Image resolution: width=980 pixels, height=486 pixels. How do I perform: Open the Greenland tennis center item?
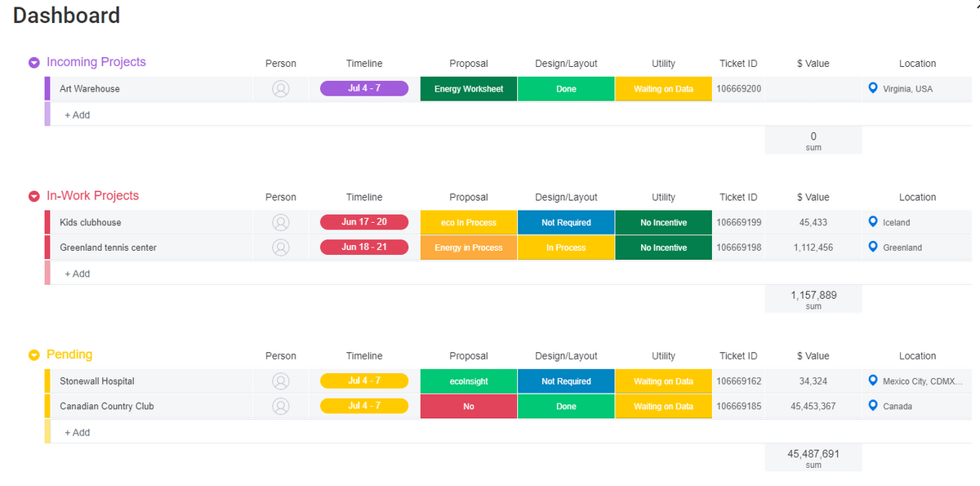tap(108, 247)
